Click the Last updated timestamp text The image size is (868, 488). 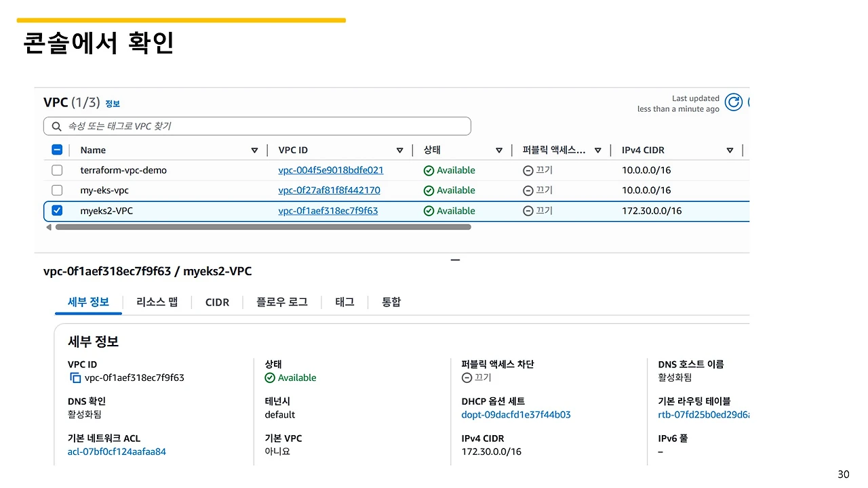coord(678,104)
